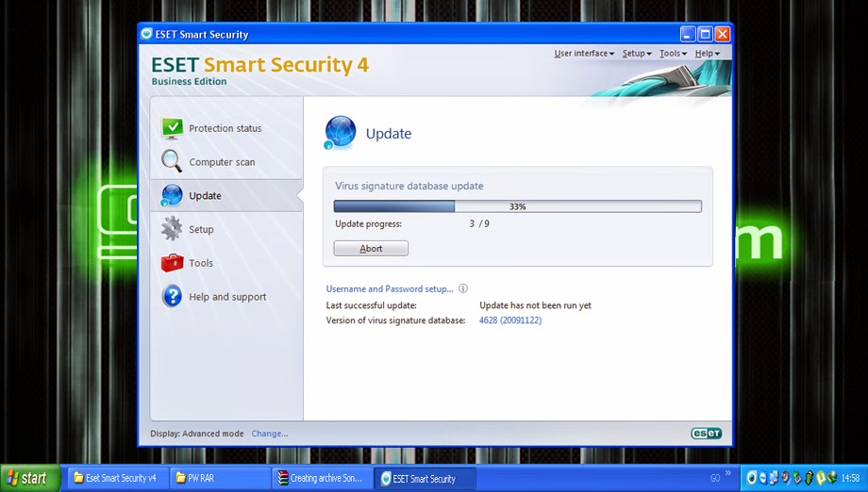The image size is (868, 492).
Task: Click the speaker volume tray icon
Action: [x=786, y=478]
